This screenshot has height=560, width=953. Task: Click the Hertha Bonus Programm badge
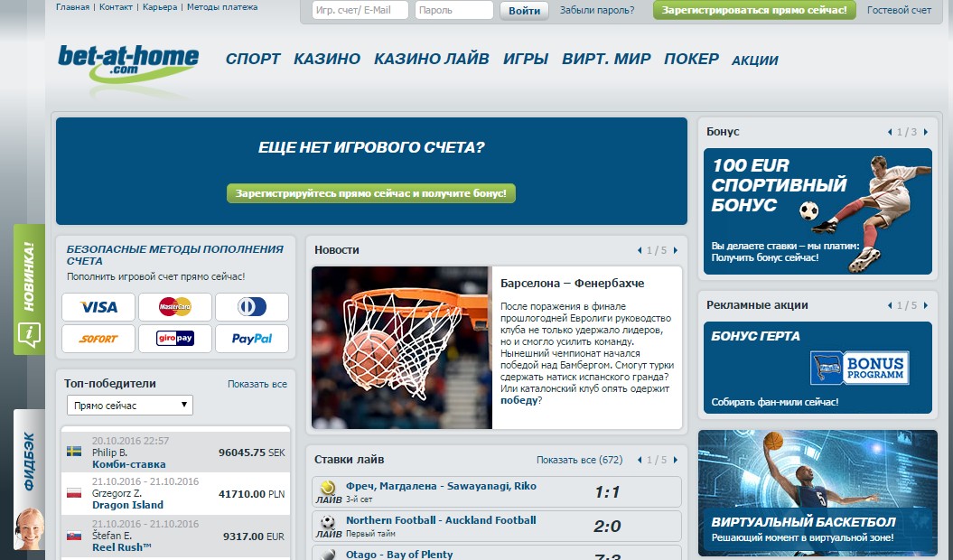pos(860,368)
